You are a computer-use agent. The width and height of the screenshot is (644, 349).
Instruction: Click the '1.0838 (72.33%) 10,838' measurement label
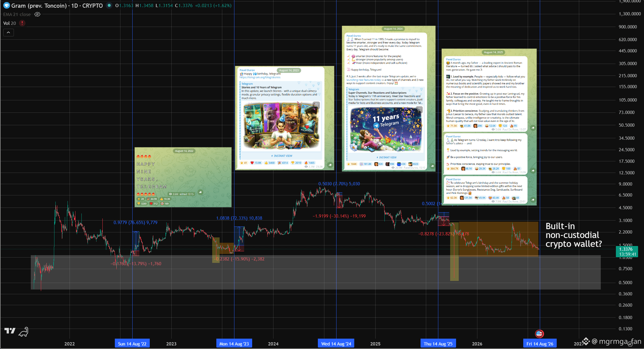pos(239,218)
